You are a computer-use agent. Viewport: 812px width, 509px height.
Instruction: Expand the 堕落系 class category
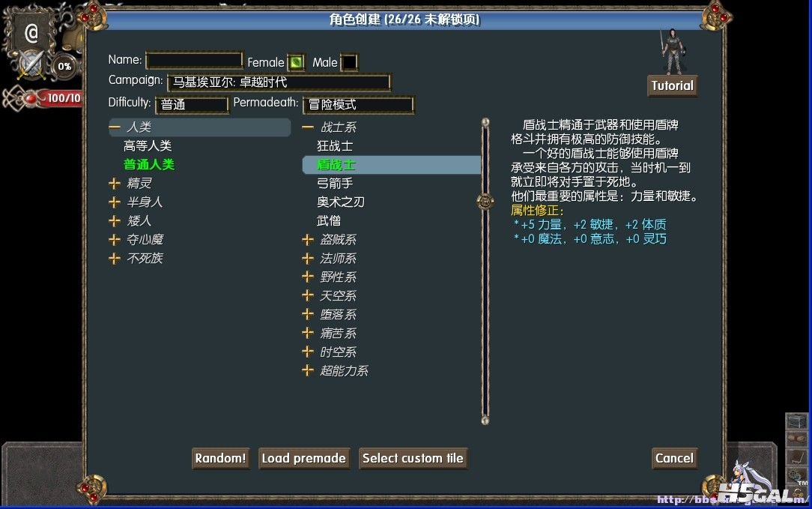pos(308,314)
